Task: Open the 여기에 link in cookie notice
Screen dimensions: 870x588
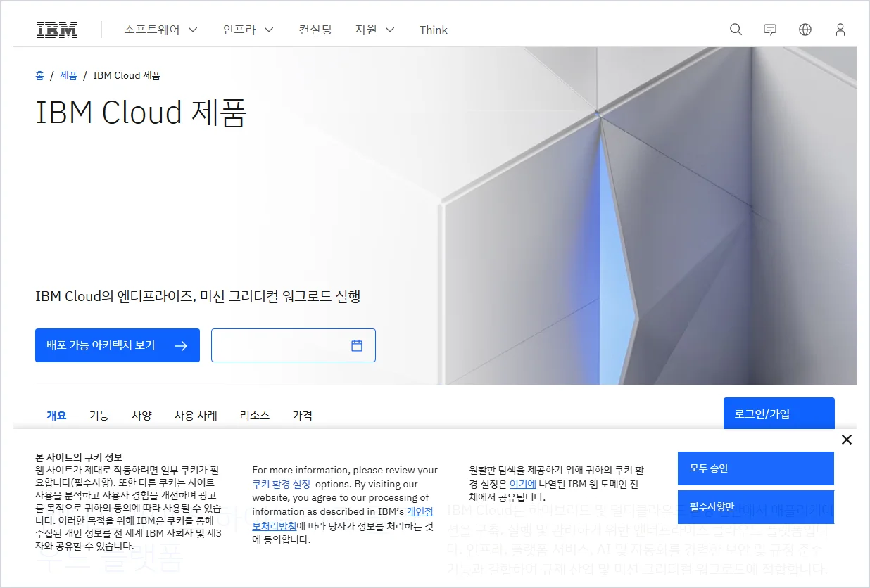Action: (523, 484)
